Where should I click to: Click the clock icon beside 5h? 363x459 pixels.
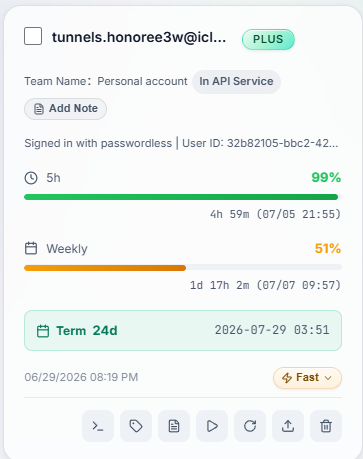[x=31, y=178]
